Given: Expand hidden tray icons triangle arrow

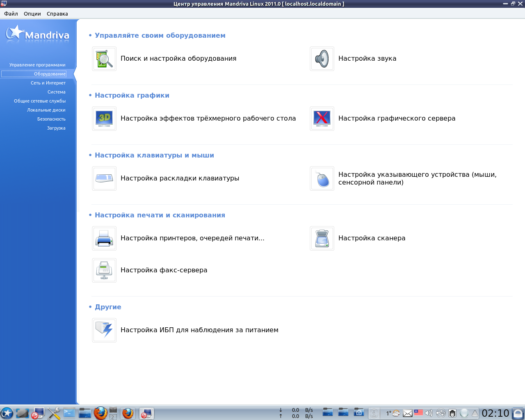Looking at the screenshot, I should [x=475, y=413].
